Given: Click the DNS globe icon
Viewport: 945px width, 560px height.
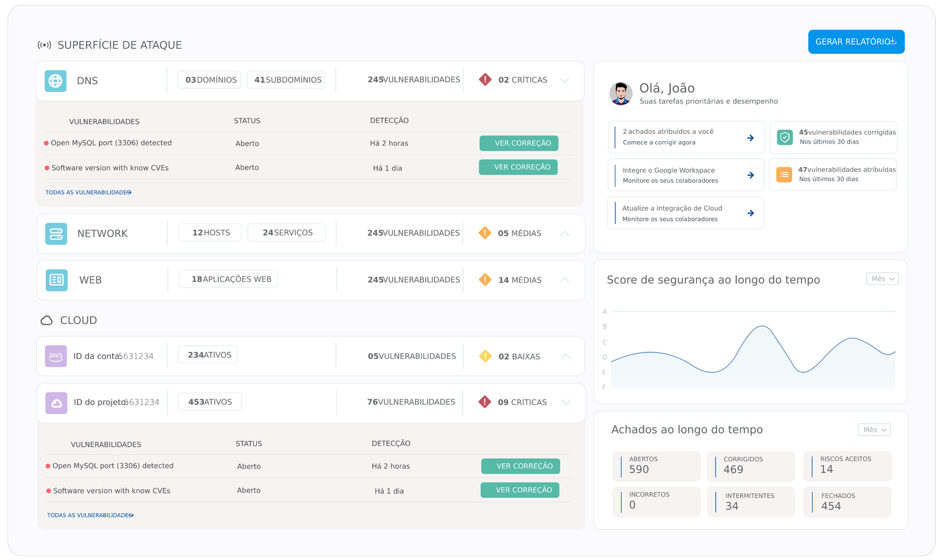Looking at the screenshot, I should 56,81.
